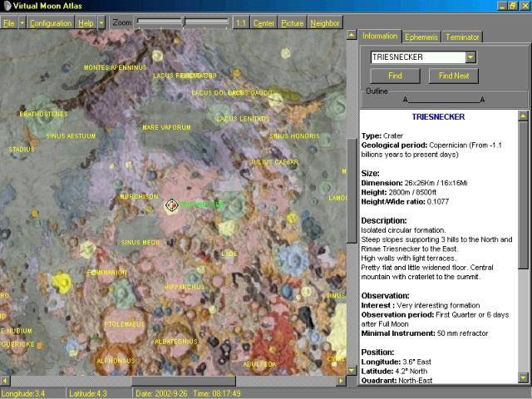Viewport: 532px width, 399px height.
Task: Open the Configuration menu
Action: pos(51,23)
